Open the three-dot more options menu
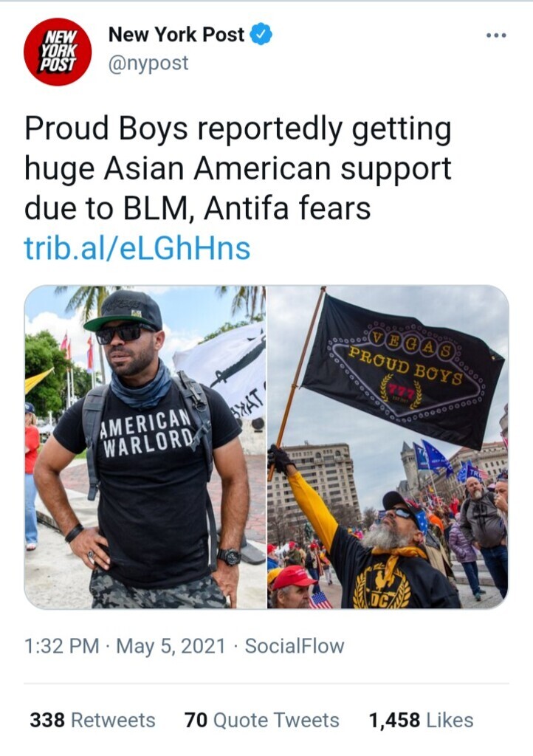This screenshot has width=533, height=756. [496, 35]
